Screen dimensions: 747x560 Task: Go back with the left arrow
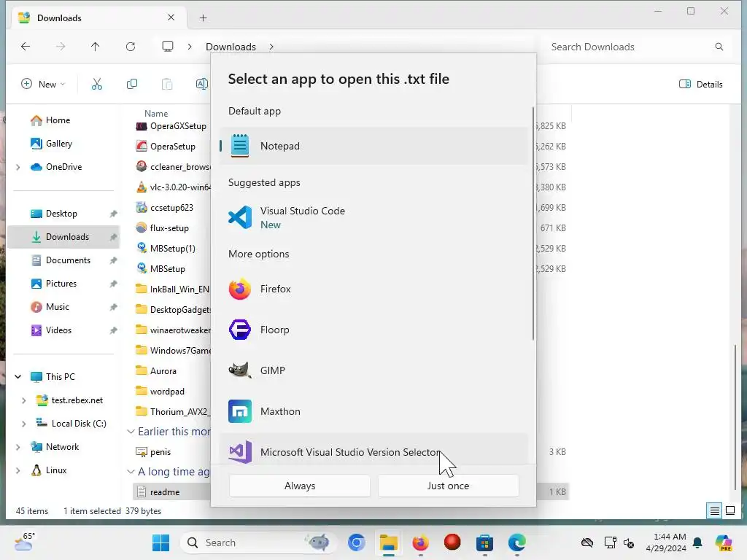point(26,47)
